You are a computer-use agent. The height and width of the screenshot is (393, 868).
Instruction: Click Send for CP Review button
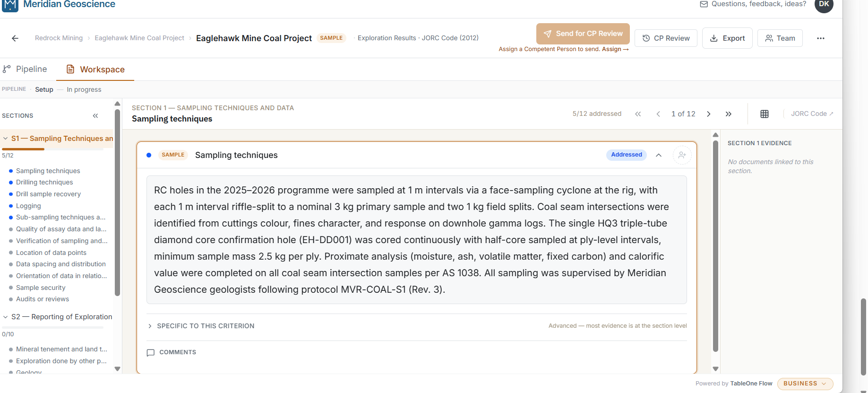click(x=583, y=34)
